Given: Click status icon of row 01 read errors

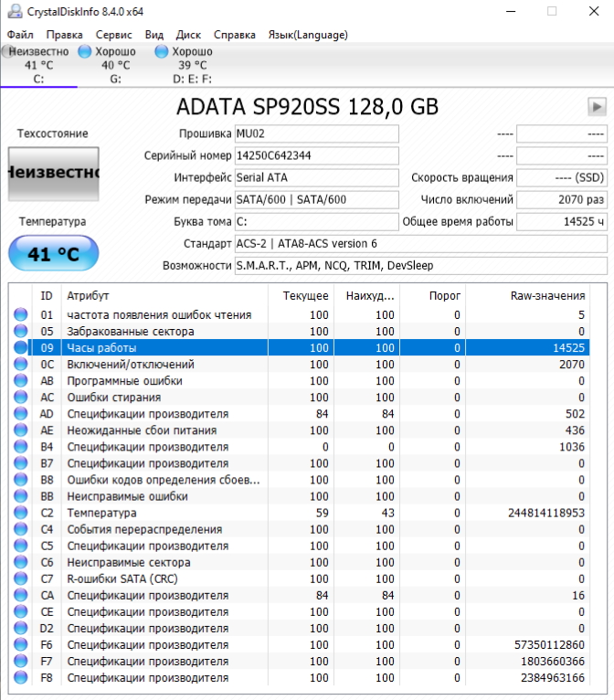Looking at the screenshot, I should click(20, 314).
